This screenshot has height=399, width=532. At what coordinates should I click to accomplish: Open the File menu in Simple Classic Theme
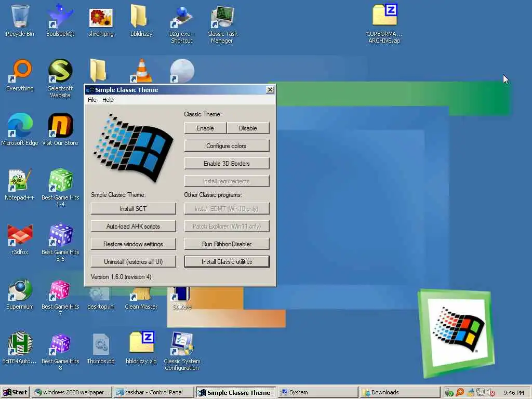click(92, 100)
